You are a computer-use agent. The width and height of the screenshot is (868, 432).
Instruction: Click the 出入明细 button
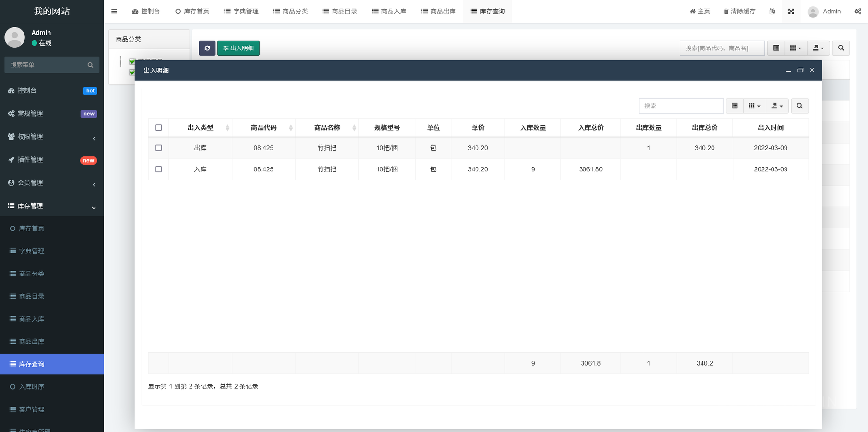(x=238, y=48)
